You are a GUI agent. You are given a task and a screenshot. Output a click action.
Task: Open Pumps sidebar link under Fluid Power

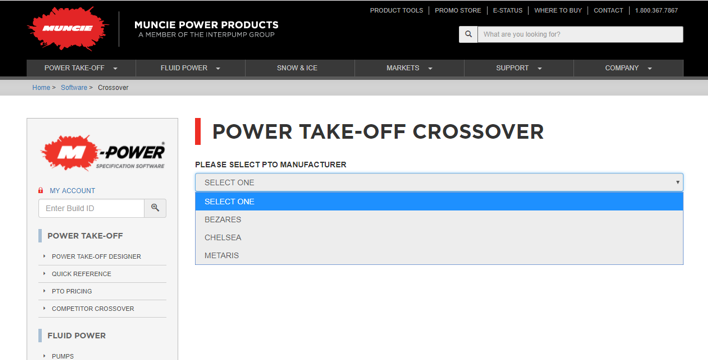pyautogui.click(x=63, y=356)
